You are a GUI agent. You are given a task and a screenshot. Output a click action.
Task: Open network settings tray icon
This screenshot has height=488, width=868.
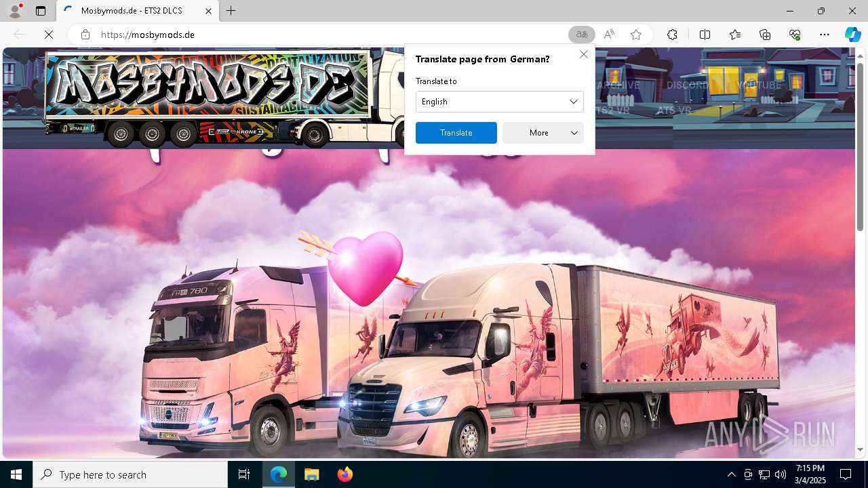click(x=764, y=474)
